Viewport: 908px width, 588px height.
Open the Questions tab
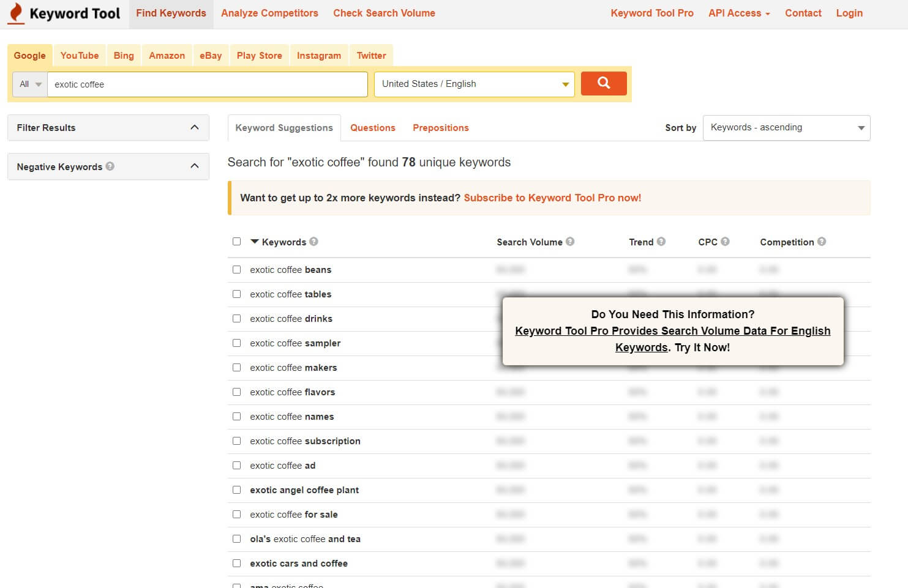point(373,127)
